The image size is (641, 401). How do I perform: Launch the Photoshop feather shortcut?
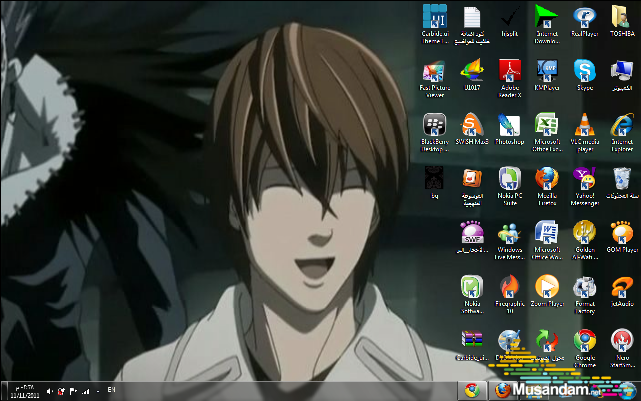pos(510,129)
